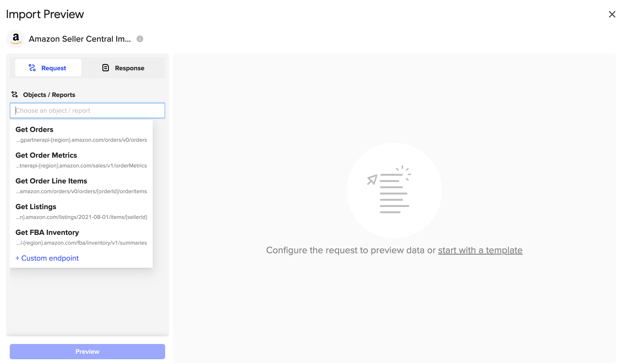Click the Objects / Reports label
The height and width of the screenshot is (364, 621).
click(x=49, y=95)
